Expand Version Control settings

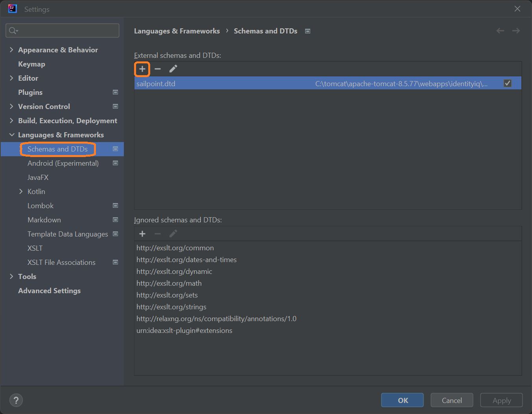[x=11, y=106]
